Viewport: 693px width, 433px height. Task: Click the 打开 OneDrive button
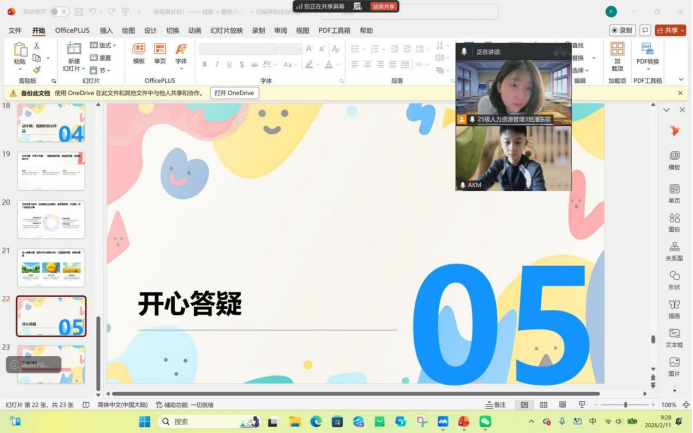tap(234, 93)
